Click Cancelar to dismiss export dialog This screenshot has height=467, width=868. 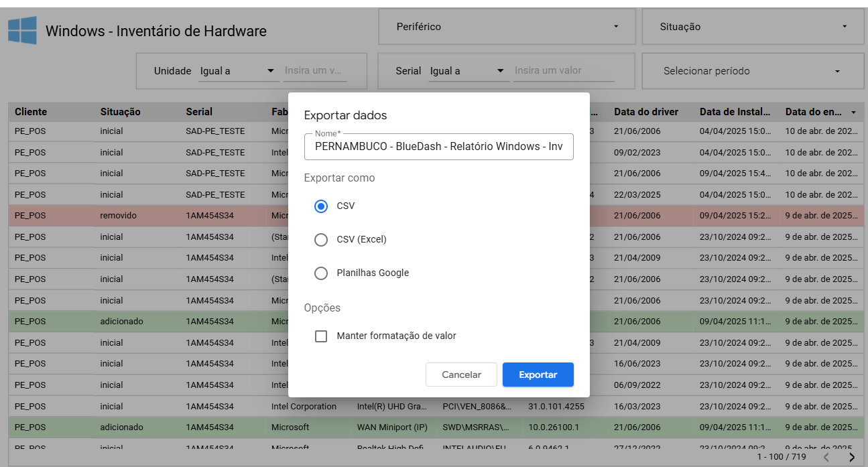click(461, 375)
